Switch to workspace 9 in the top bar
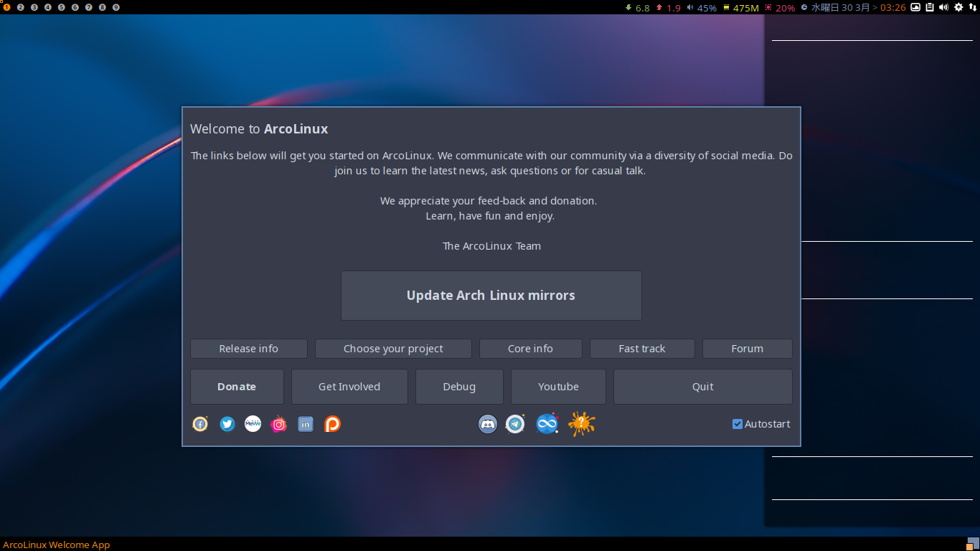 [116, 7]
